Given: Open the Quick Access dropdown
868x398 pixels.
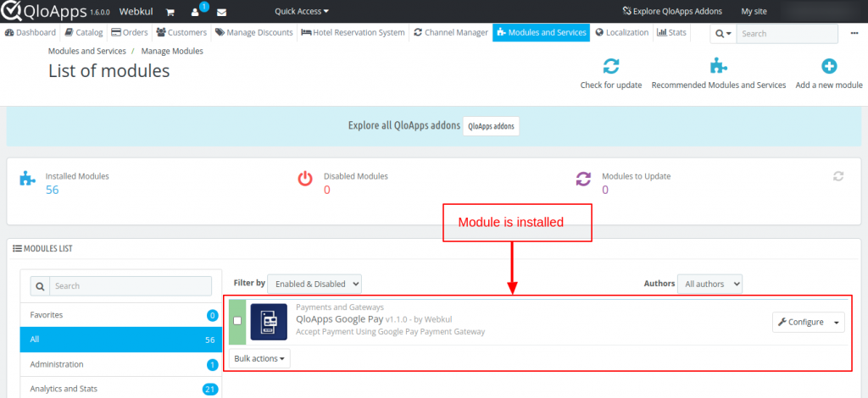Looking at the screenshot, I should [x=302, y=11].
